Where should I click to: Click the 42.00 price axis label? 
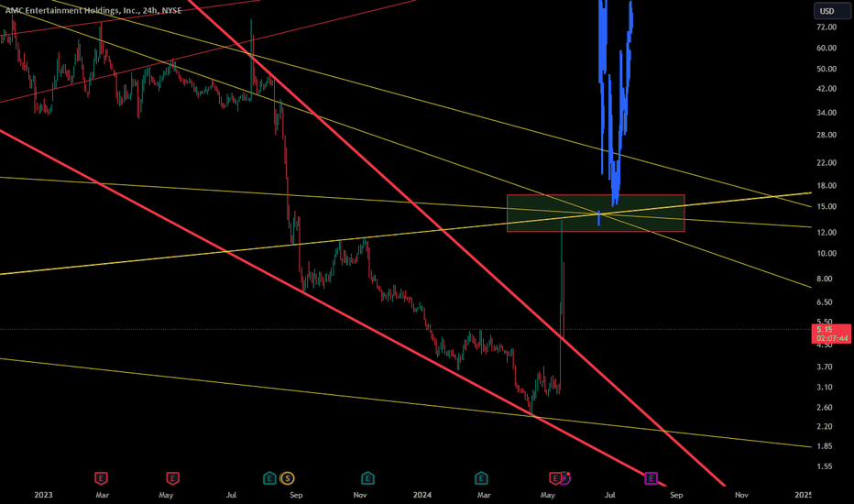(827, 89)
